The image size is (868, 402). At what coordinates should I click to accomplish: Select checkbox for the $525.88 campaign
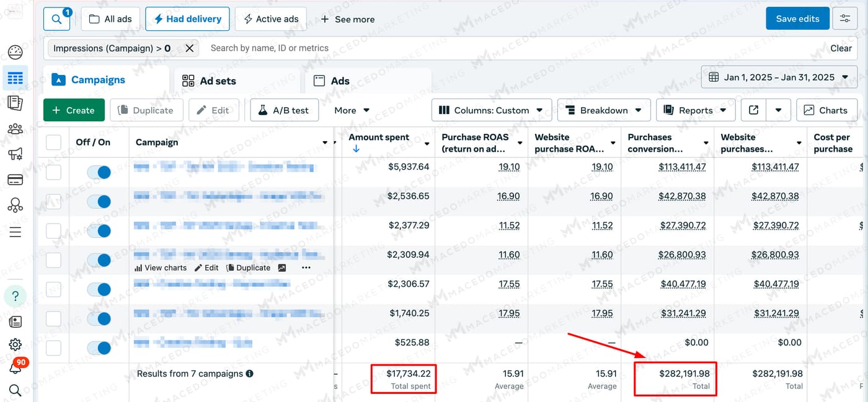[53, 347]
